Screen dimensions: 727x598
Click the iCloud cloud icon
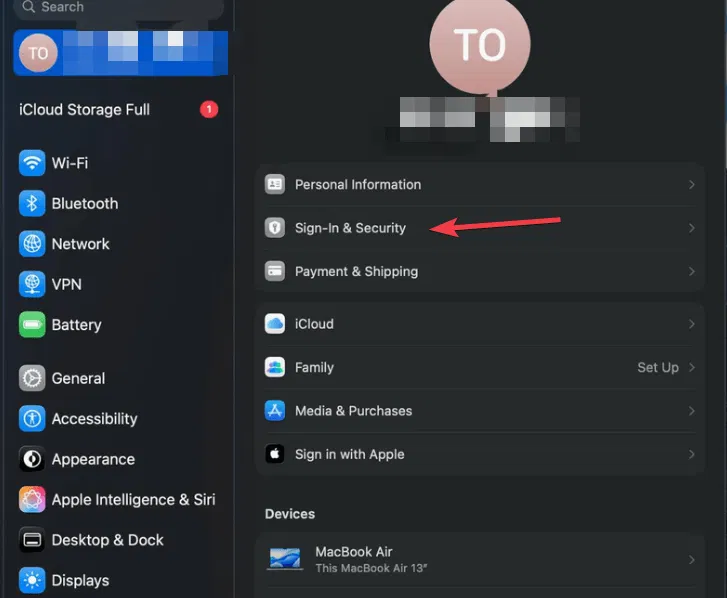(275, 324)
